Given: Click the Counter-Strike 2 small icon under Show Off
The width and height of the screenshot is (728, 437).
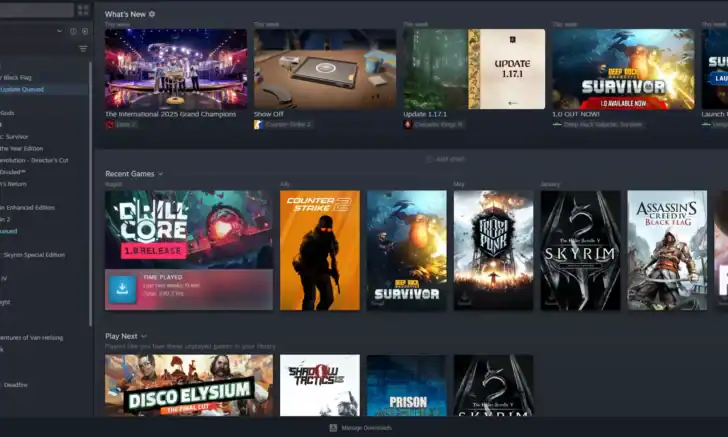Looking at the screenshot, I should click(x=259, y=124).
